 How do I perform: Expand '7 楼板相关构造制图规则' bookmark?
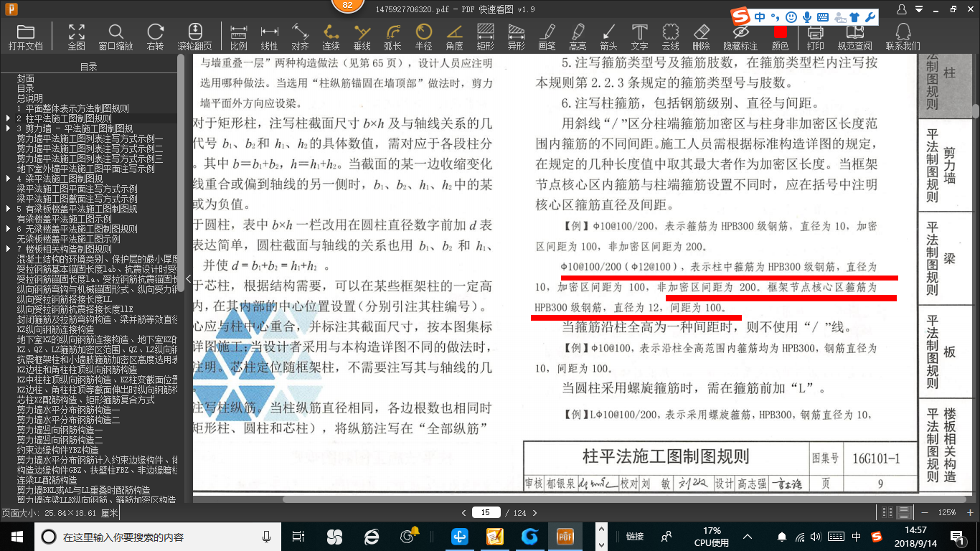(x=9, y=249)
